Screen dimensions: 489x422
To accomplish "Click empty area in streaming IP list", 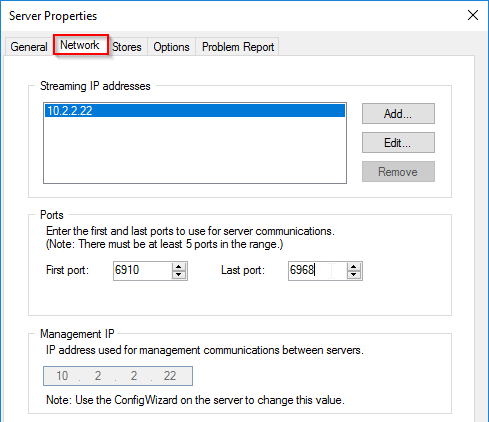I will [x=195, y=150].
